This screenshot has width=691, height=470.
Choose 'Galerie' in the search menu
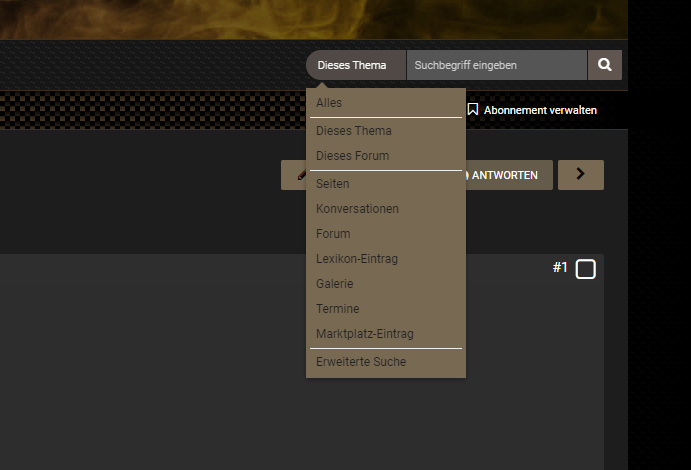point(334,284)
